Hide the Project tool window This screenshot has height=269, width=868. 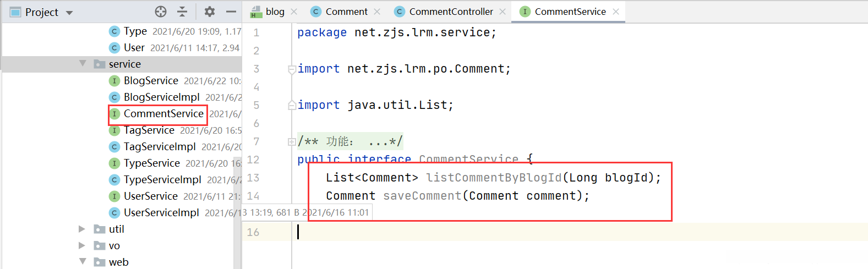click(x=231, y=12)
